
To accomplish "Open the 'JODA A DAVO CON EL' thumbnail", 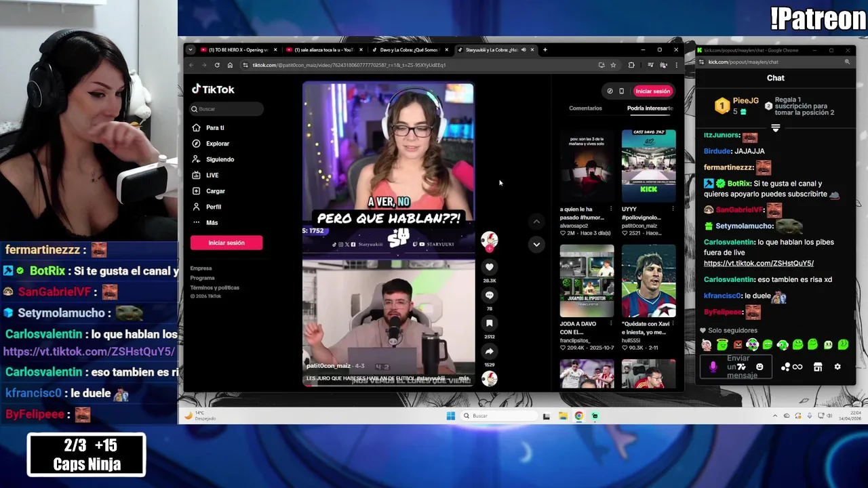I will 587,281.
